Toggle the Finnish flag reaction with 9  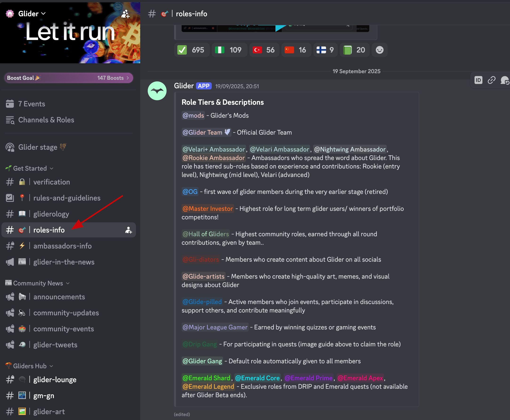tap(325, 50)
